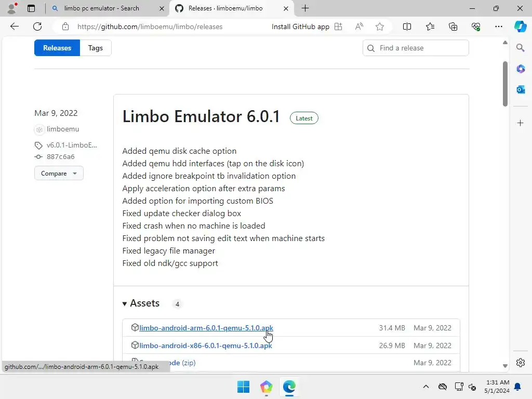The width and height of the screenshot is (532, 399).
Task: Open Microsoft 365 sidebar icon
Action: point(521,69)
